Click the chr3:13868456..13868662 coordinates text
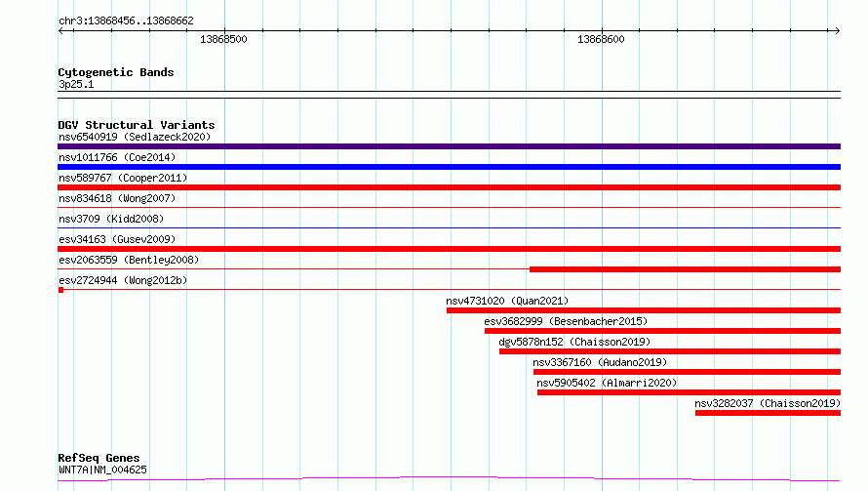The height and width of the screenshot is (491, 868). (x=126, y=21)
